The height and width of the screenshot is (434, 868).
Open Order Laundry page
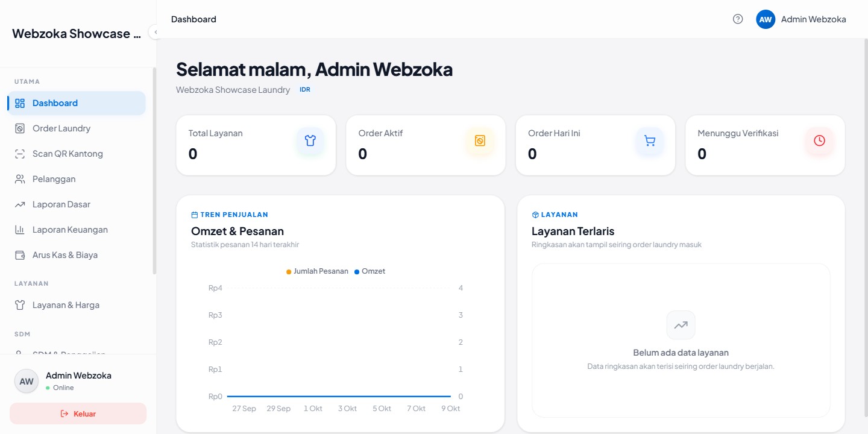(77, 128)
